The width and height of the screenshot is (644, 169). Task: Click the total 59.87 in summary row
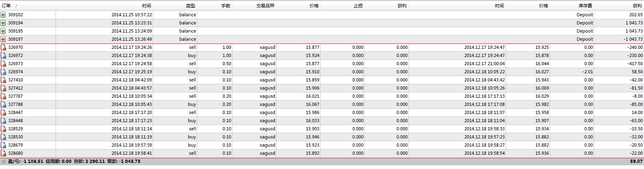point(636,162)
